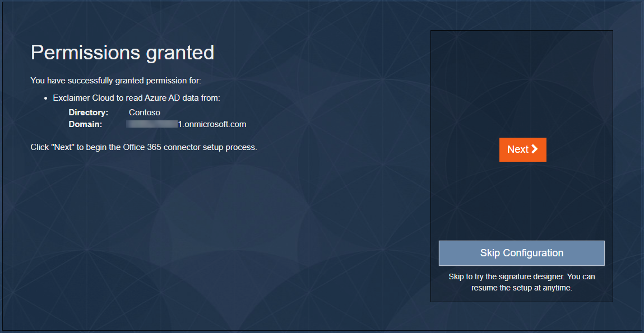644x333 pixels.
Task: Click empty space above Next in right panel
Action: tap(521, 84)
